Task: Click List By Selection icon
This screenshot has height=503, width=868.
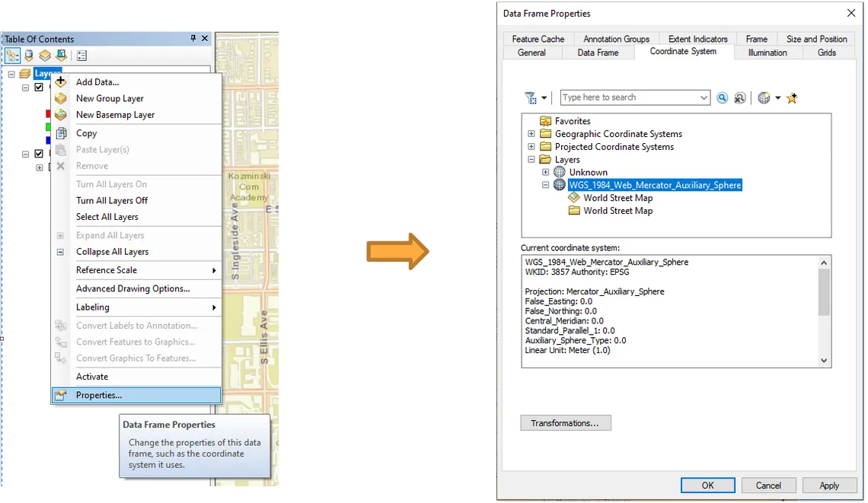Action: click(61, 56)
